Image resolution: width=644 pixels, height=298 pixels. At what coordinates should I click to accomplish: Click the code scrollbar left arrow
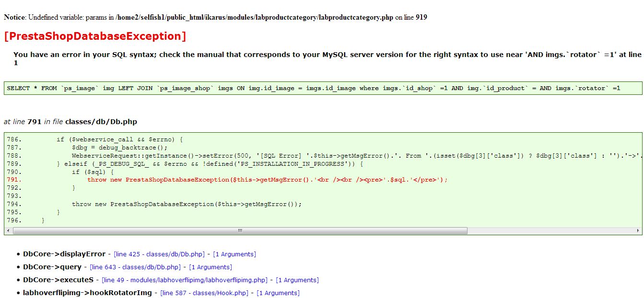9,230
